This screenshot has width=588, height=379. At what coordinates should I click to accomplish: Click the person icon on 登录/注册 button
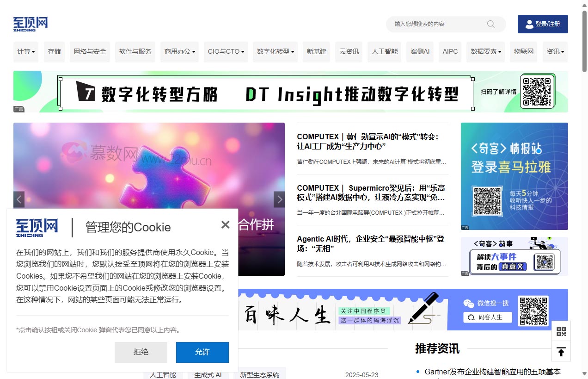pyautogui.click(x=529, y=25)
